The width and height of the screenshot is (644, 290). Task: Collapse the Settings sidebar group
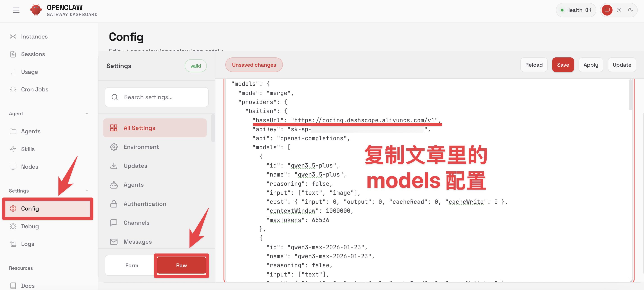(87, 190)
